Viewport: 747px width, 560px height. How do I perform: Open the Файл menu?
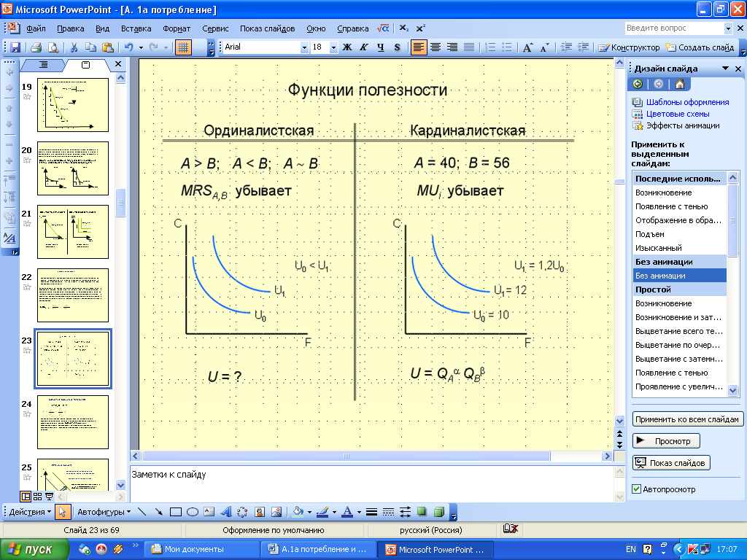click(x=36, y=28)
